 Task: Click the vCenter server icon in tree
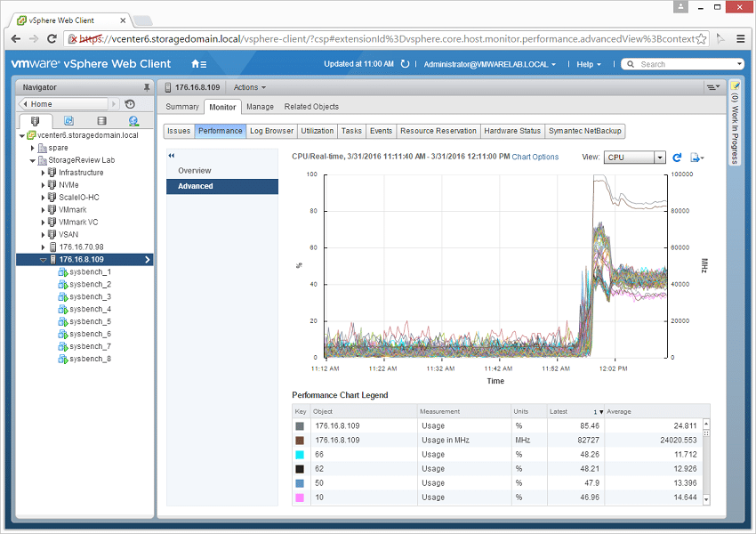coord(31,135)
